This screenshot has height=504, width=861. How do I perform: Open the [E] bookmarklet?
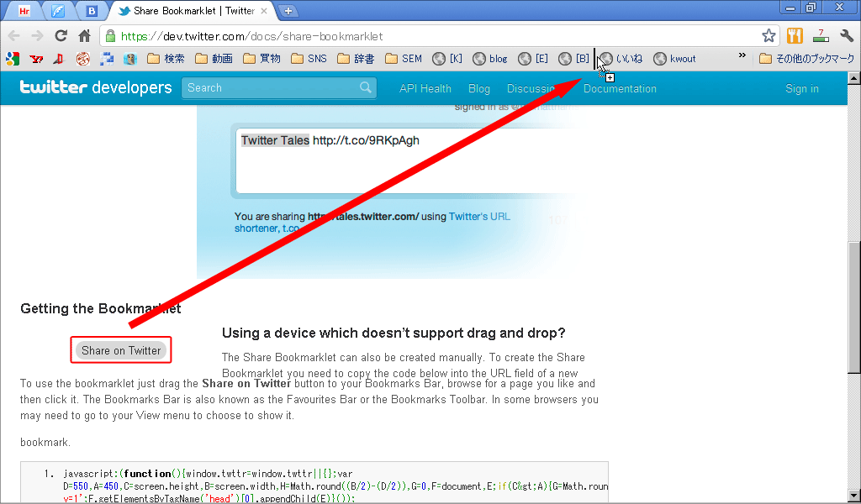pyautogui.click(x=533, y=59)
